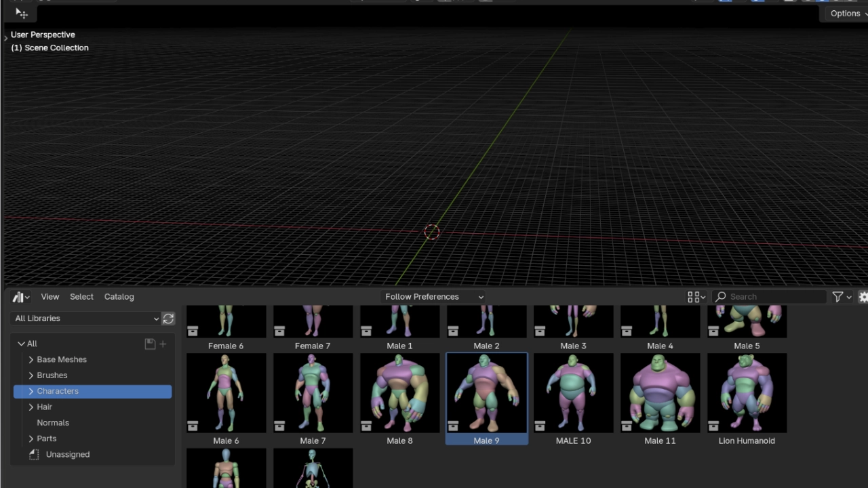Select the Characters catalog row

(x=93, y=391)
